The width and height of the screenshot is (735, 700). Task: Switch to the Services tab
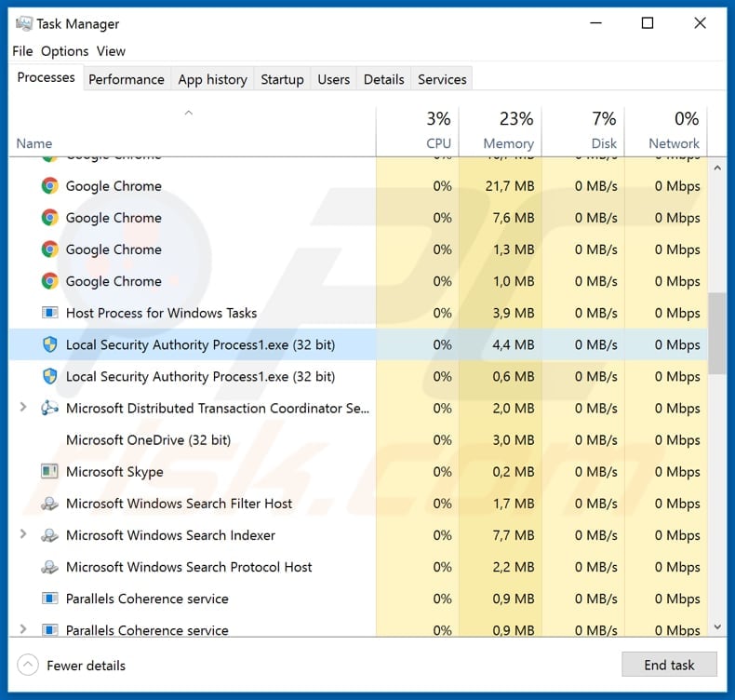(442, 79)
